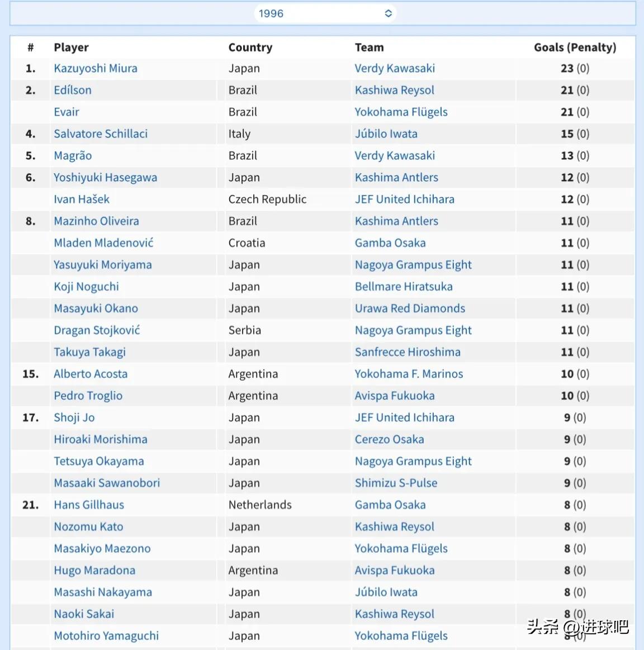Click Shimizu S-Pulse team link
The image size is (644, 650).
[396, 483]
